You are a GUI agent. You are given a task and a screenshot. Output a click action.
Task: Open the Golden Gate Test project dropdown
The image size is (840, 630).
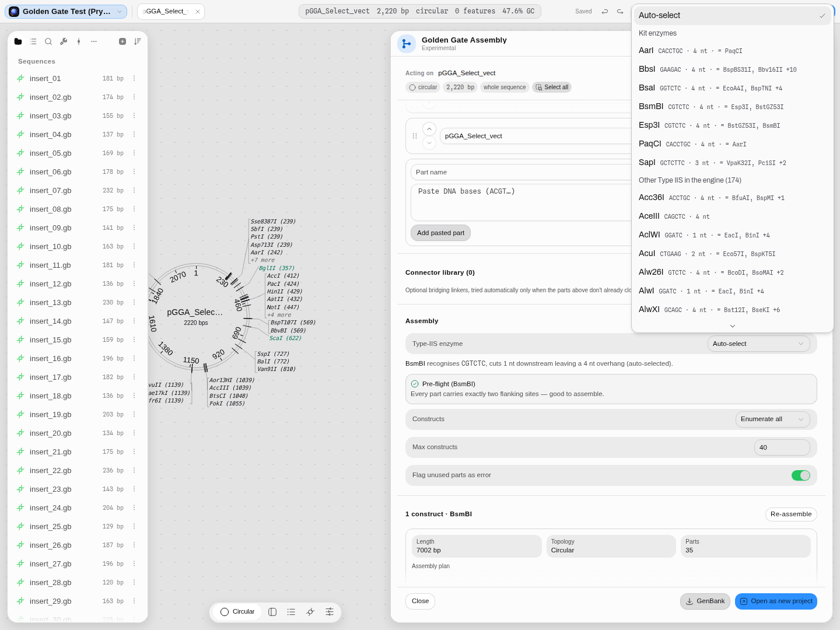(66, 12)
